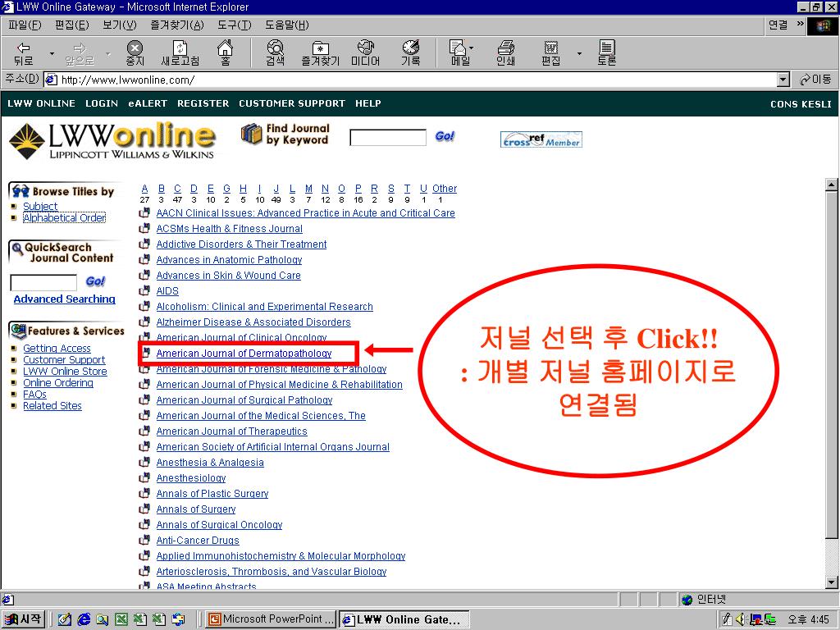Viewport: 840px width, 630px height.
Task: Open the Advanced Searching link
Action: tap(64, 299)
